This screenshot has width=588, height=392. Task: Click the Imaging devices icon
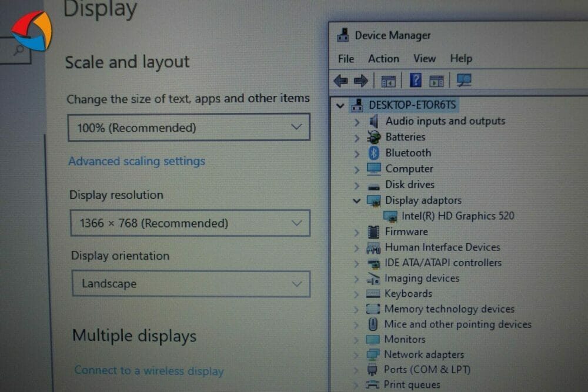[x=373, y=279]
